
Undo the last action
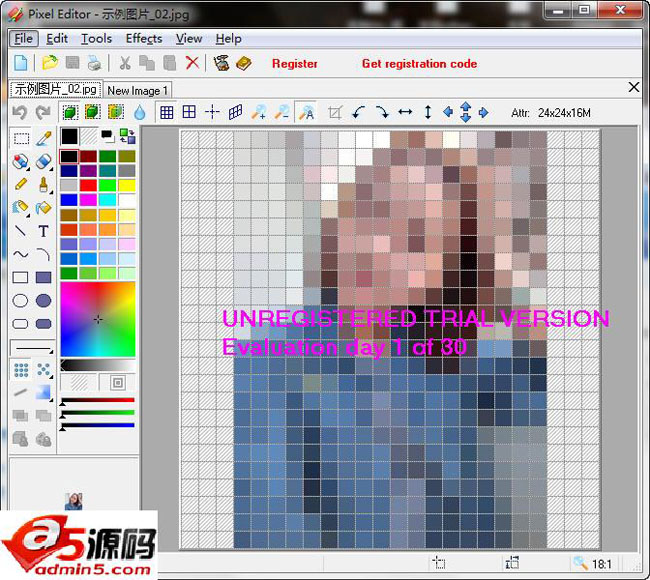[x=20, y=112]
